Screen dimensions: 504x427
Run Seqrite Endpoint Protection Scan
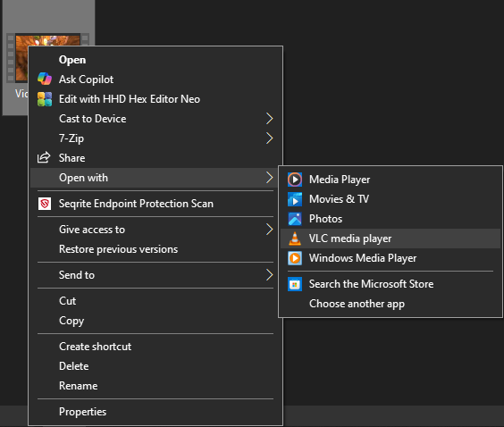(x=155, y=204)
